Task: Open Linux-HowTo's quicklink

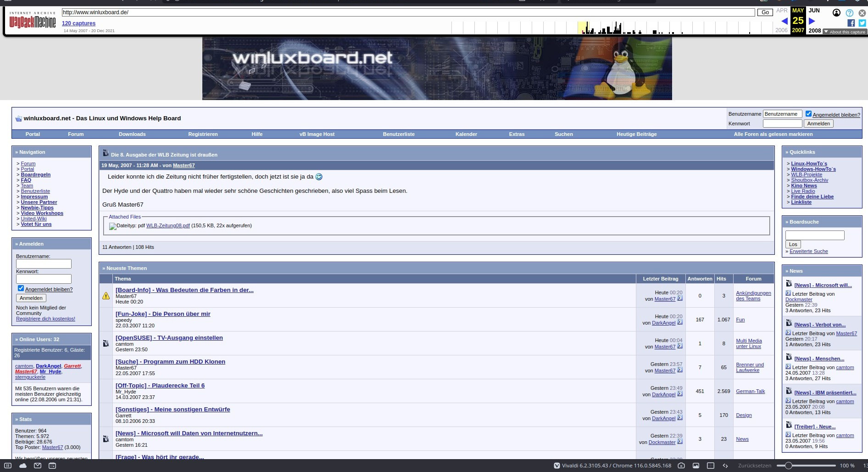Action: click(x=809, y=163)
